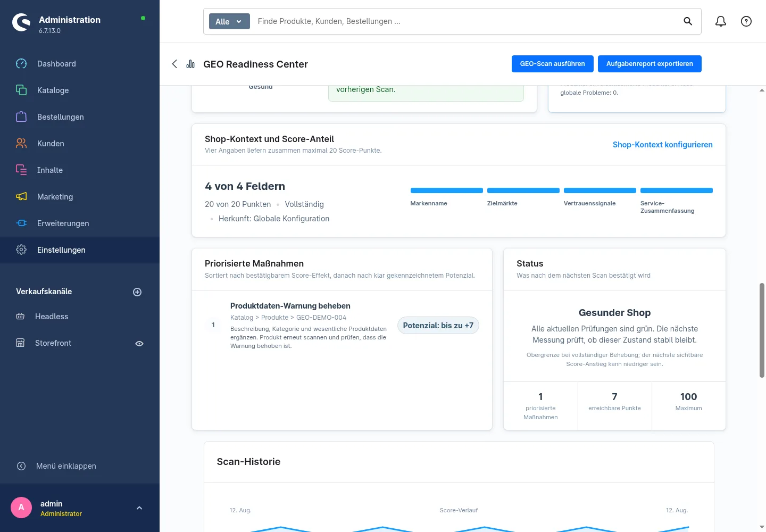Click GEO-Scan ausführen button
The width and height of the screenshot is (766, 532).
[552, 64]
